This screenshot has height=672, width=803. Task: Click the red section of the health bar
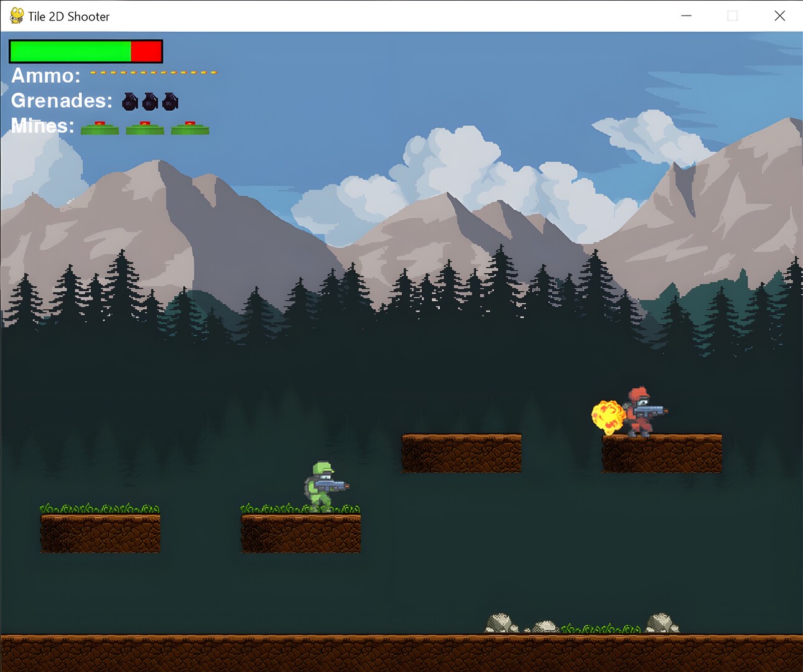click(146, 51)
